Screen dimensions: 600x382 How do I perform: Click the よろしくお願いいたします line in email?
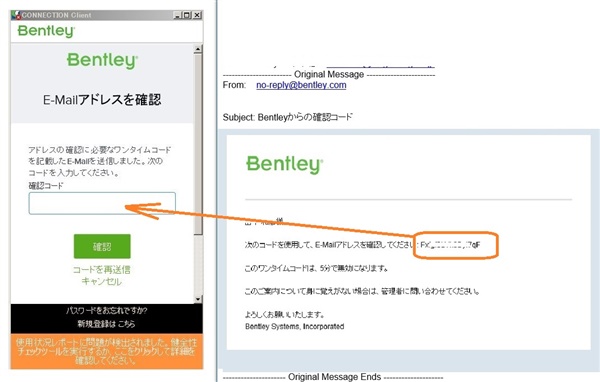[285, 315]
